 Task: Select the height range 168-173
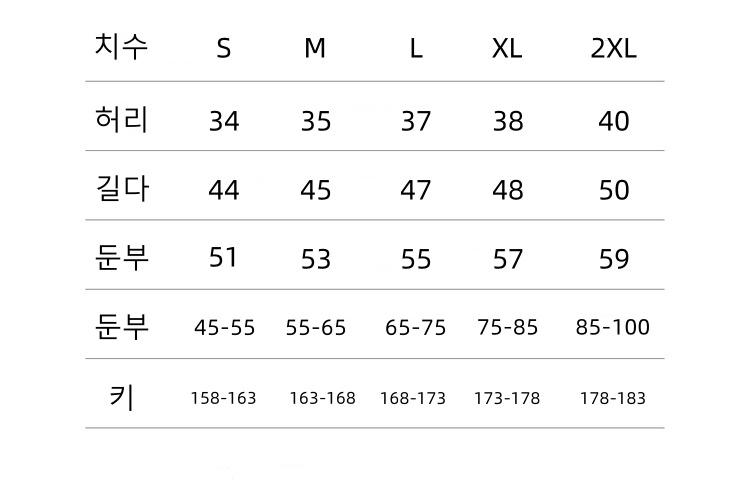tap(413, 398)
